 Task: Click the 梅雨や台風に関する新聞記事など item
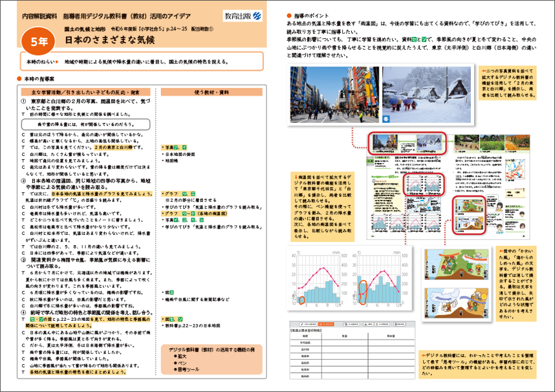(x=196, y=299)
